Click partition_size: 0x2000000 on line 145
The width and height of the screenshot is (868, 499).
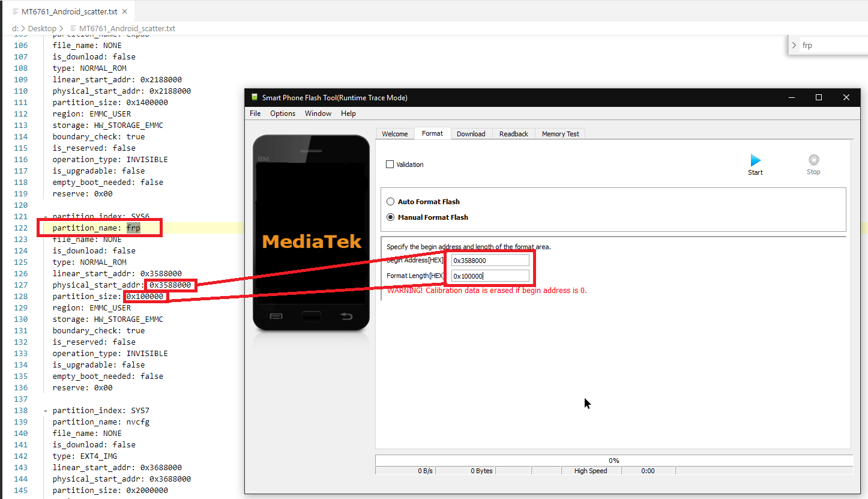pos(110,491)
